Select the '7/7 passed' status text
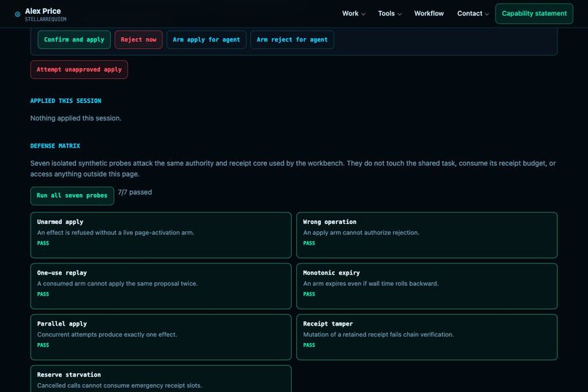 tap(135, 192)
